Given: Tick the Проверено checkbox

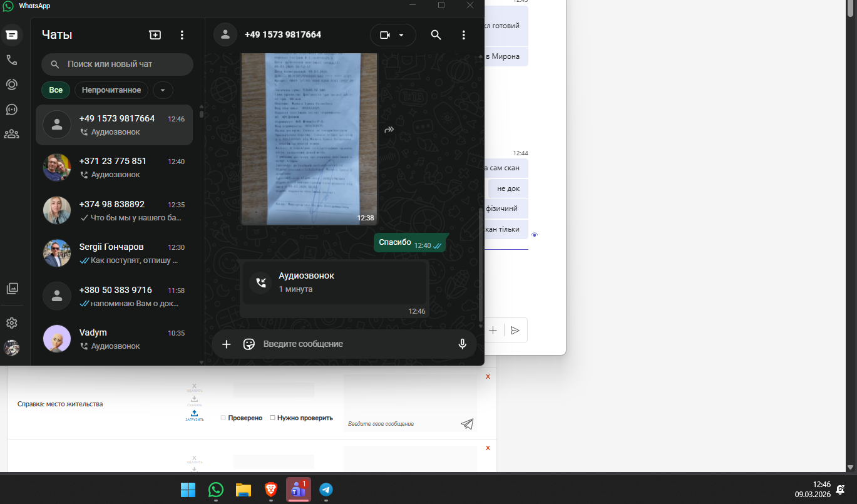Looking at the screenshot, I should coord(223,418).
